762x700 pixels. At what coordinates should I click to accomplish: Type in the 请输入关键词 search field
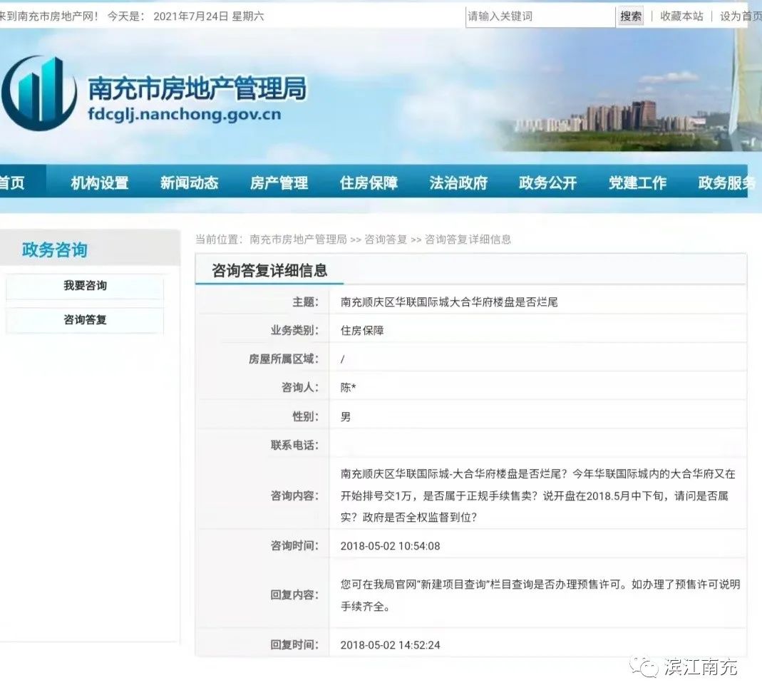coord(540,16)
